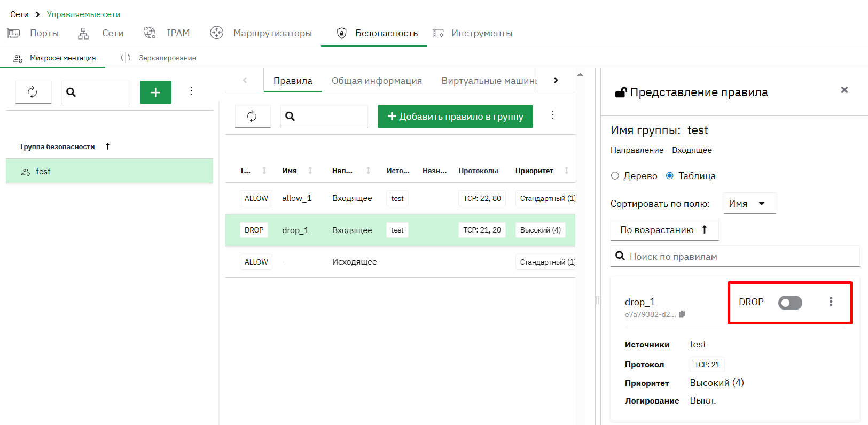868x425 pixels.
Task: Select the Дерево view radio button
Action: 615,176
